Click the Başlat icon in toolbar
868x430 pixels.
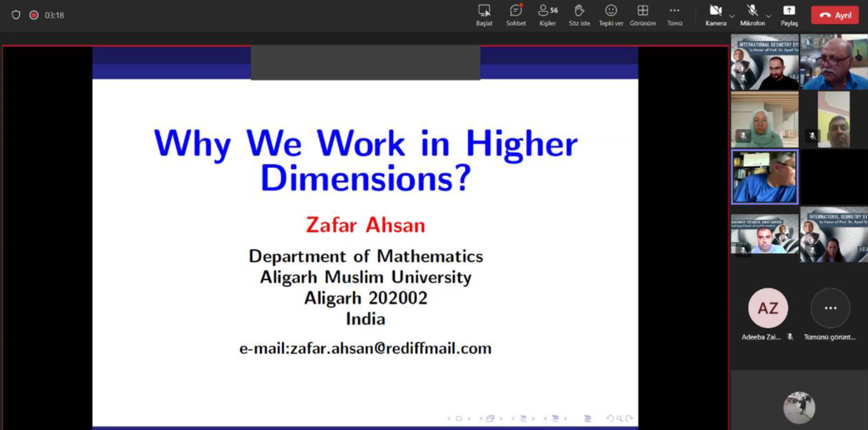(x=484, y=15)
